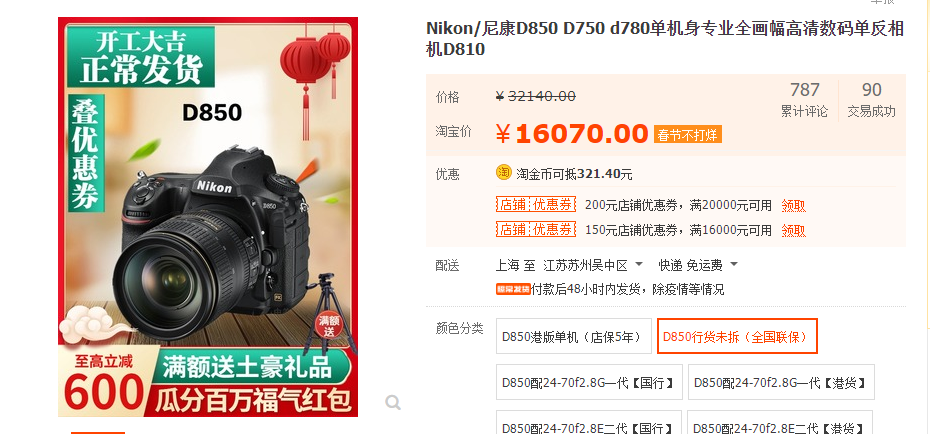Select D850港版单机（店保5年）option
930x434 pixels.
point(574,336)
